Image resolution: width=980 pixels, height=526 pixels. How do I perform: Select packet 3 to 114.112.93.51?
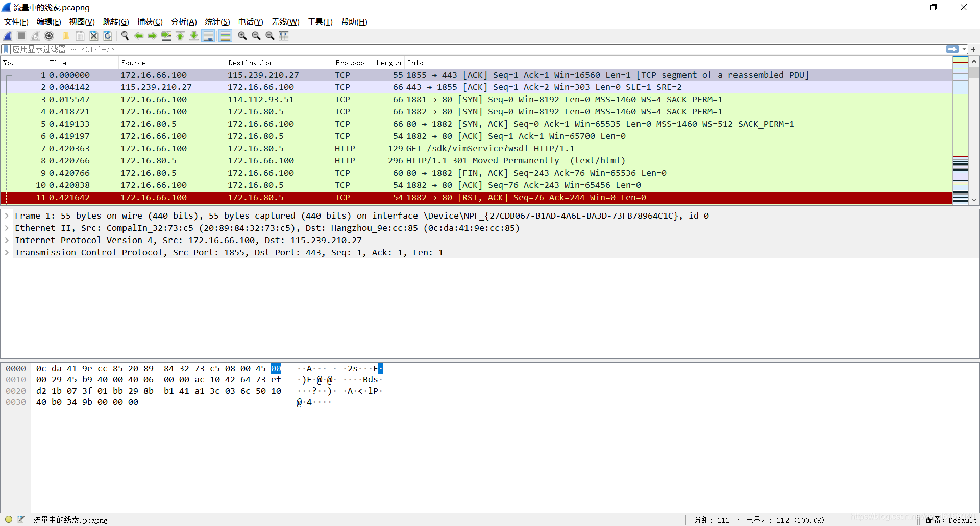pos(476,99)
